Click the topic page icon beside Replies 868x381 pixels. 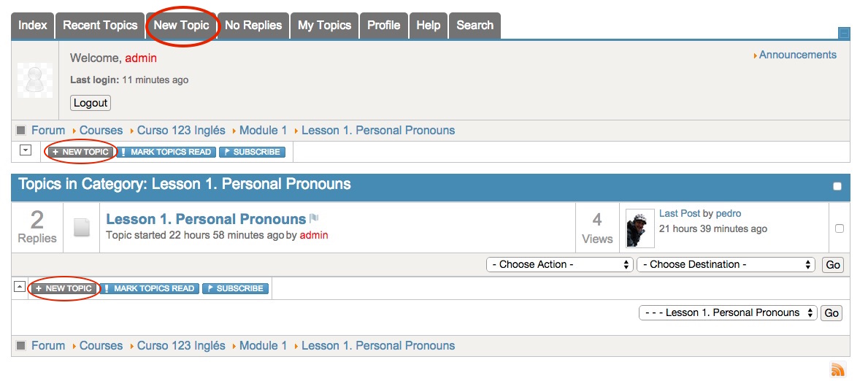(x=82, y=228)
